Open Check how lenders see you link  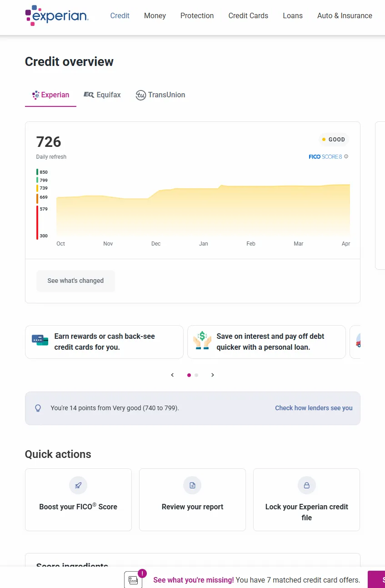tap(314, 408)
